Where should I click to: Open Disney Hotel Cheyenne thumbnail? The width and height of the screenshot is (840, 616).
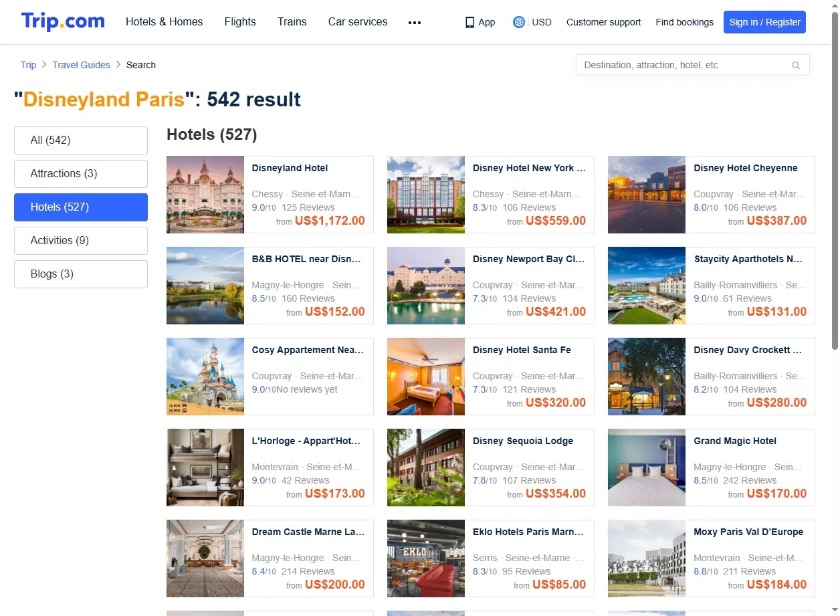tap(647, 195)
